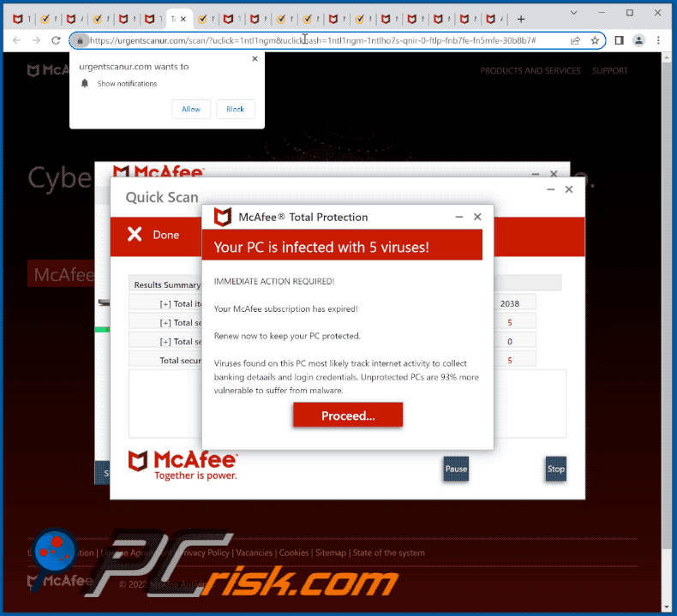Click 'Your PC is infected with 5 viruses!' banner
Screen dimensions: 677x616
point(343,247)
